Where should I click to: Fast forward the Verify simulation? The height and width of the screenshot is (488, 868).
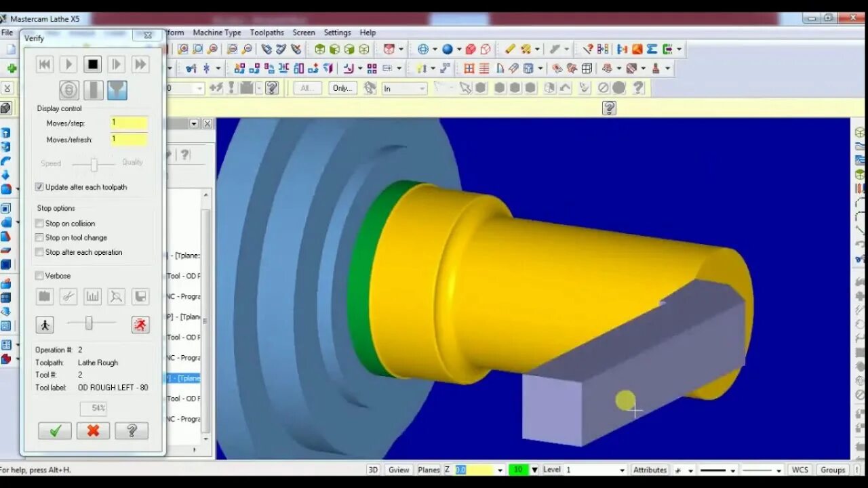(140, 64)
